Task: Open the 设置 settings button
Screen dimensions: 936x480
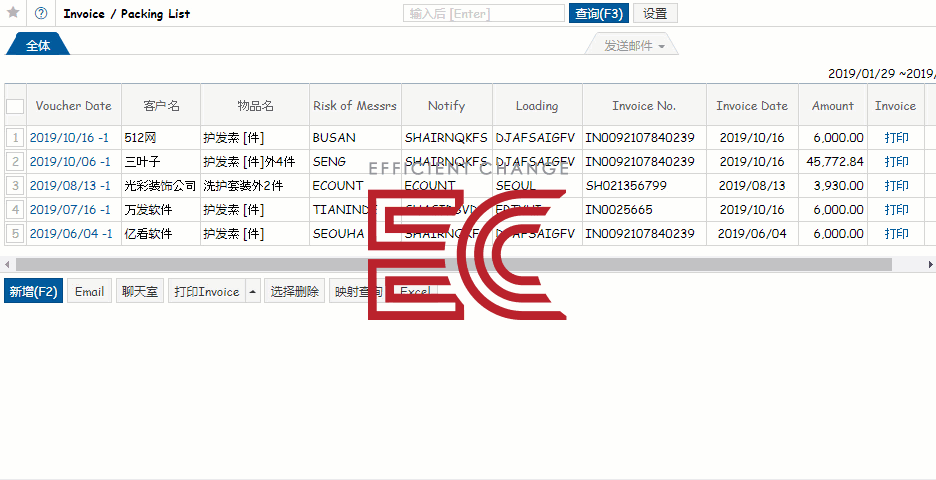Action: (x=655, y=13)
